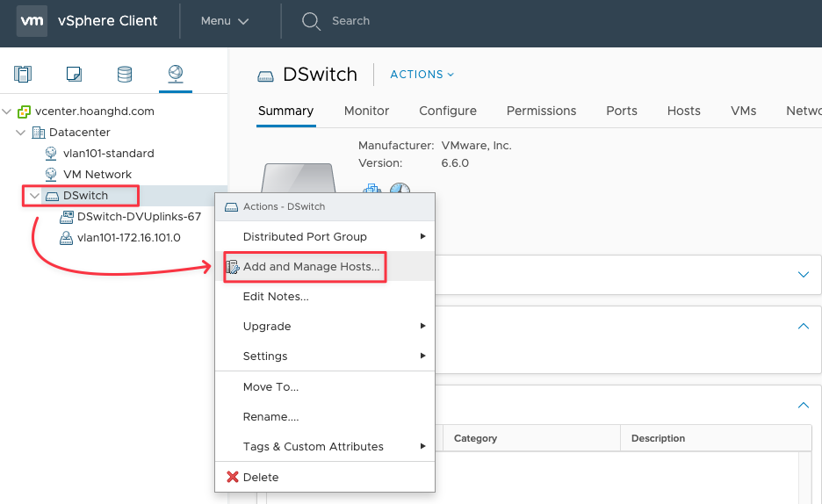Click the vSphere Client title

click(107, 21)
